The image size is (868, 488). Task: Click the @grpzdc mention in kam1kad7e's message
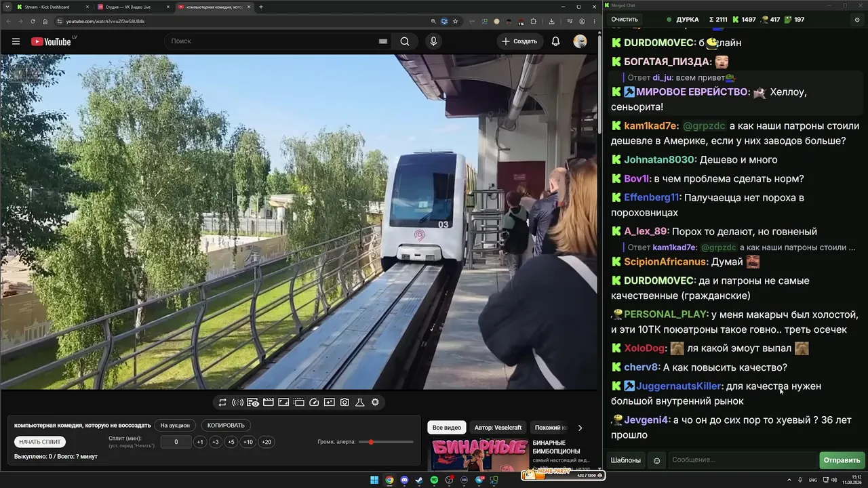pyautogui.click(x=704, y=126)
